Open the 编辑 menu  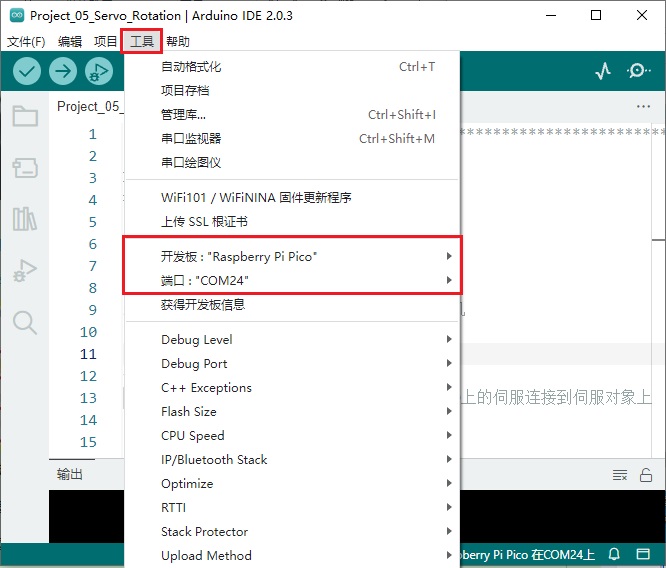pyautogui.click(x=70, y=42)
